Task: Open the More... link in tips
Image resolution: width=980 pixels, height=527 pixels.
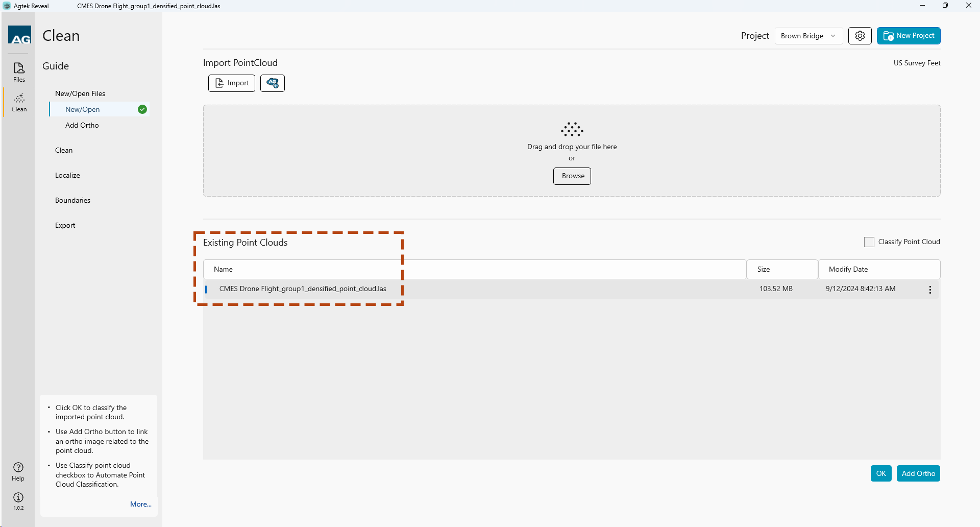Action: pyautogui.click(x=141, y=504)
